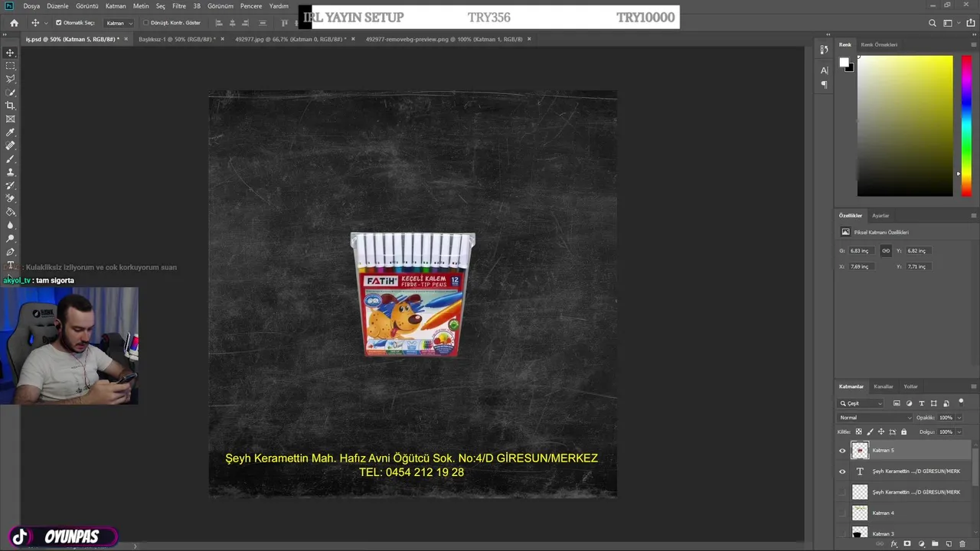Viewport: 980px width, 551px height.
Task: Open the Ayarlar tab
Action: pyautogui.click(x=880, y=216)
